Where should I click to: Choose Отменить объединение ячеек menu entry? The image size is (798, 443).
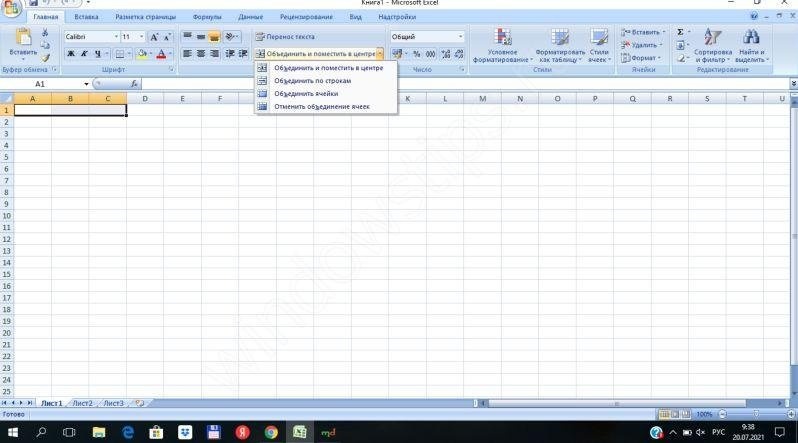(326, 106)
